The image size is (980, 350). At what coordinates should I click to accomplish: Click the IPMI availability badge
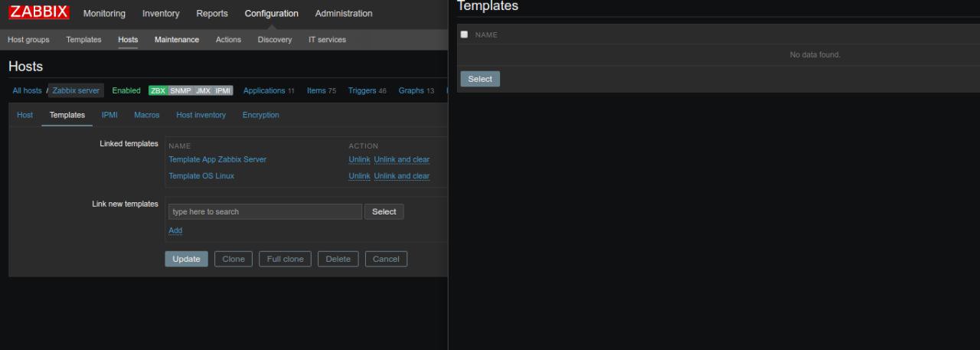tap(223, 90)
